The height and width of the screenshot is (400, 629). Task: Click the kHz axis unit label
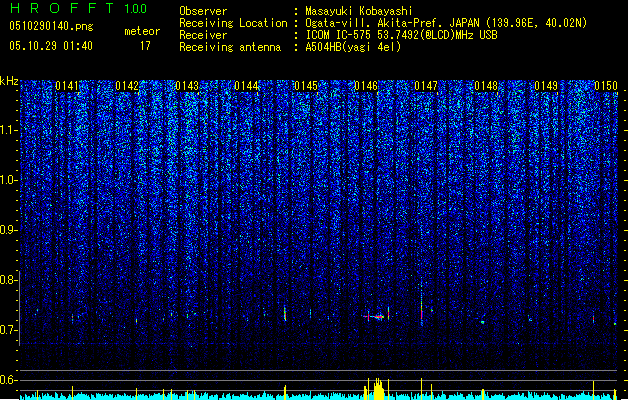pos(9,81)
